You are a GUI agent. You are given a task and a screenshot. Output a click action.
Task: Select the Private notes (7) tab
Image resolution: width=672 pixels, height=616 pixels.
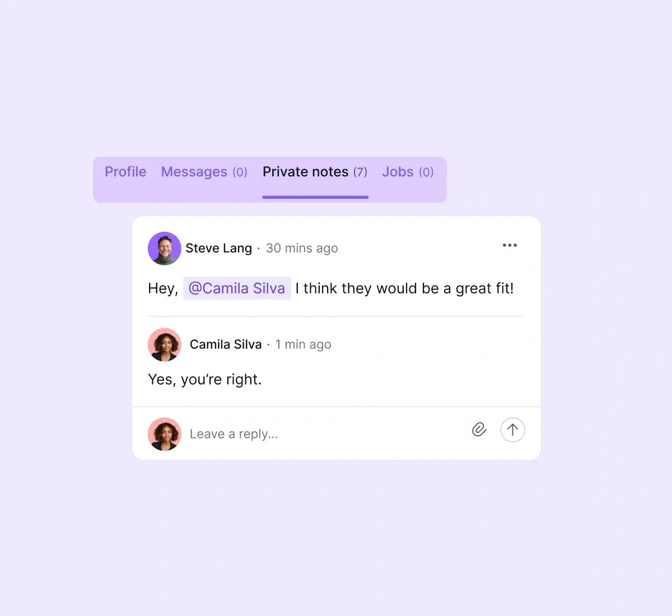tap(315, 172)
